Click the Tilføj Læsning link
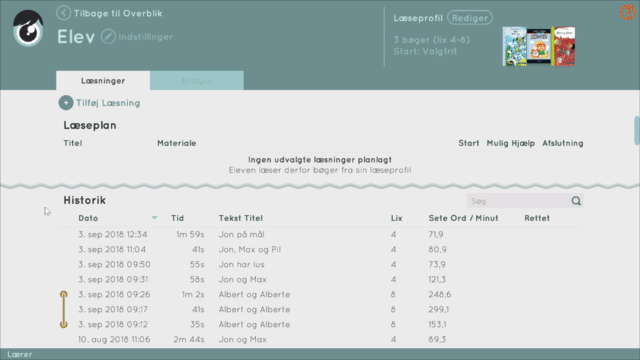 point(108,103)
